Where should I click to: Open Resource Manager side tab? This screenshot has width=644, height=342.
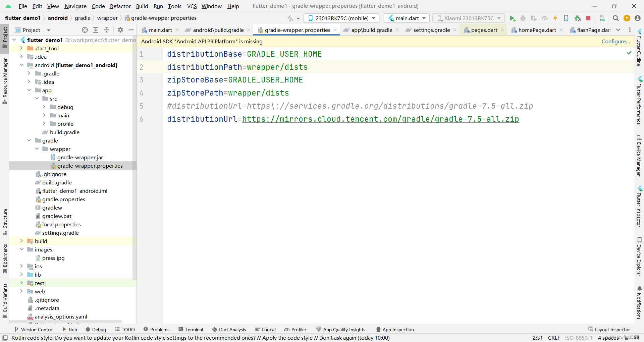pos(5,81)
